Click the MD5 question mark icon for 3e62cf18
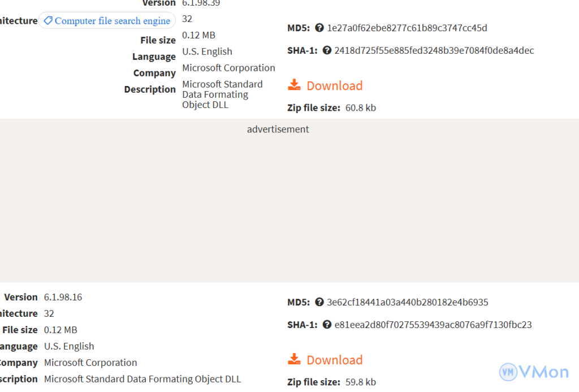The width and height of the screenshot is (579, 392). [319, 302]
